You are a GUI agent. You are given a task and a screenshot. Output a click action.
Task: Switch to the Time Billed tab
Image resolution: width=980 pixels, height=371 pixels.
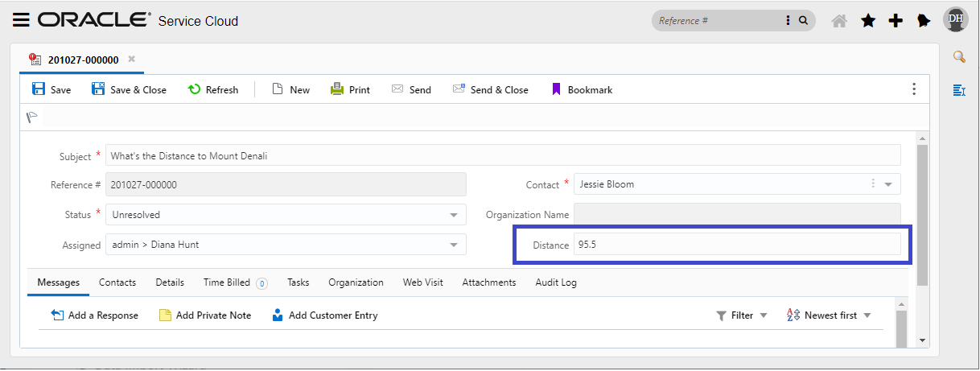(x=226, y=282)
